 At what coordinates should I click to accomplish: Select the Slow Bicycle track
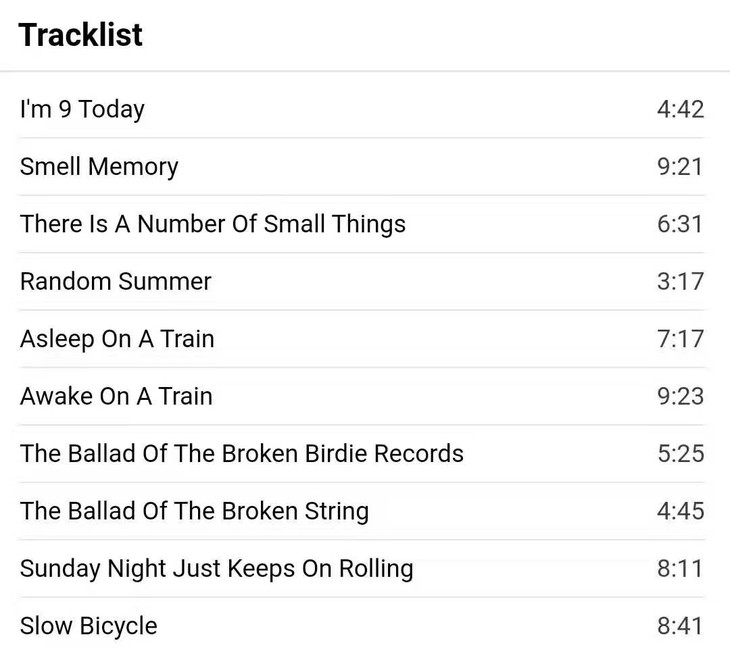click(89, 626)
